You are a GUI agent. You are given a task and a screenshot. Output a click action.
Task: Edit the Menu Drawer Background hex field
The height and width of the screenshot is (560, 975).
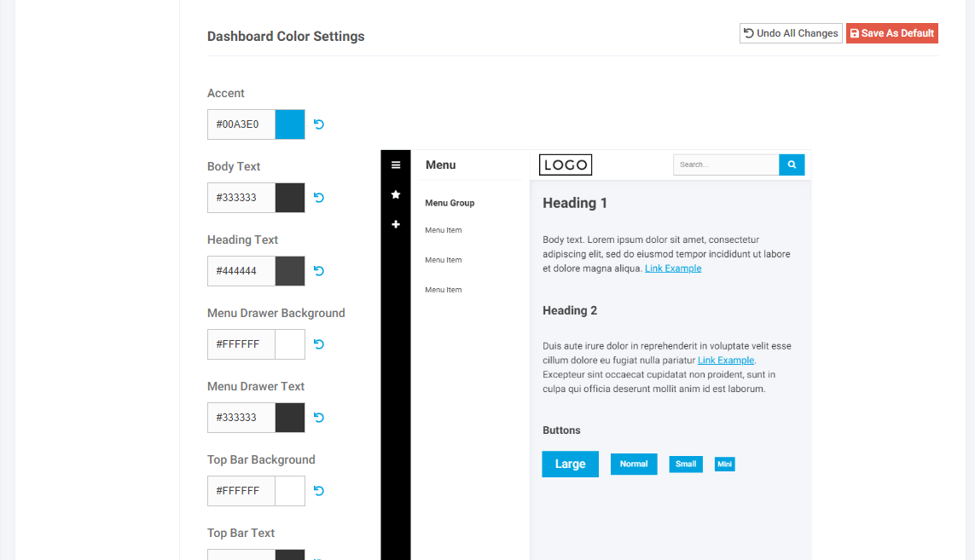tap(241, 344)
